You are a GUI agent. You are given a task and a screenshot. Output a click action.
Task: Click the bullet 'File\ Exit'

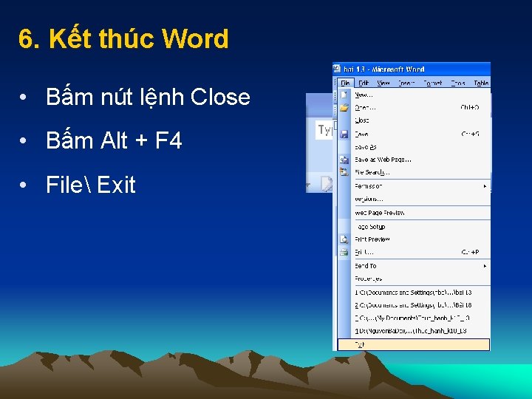(x=91, y=185)
